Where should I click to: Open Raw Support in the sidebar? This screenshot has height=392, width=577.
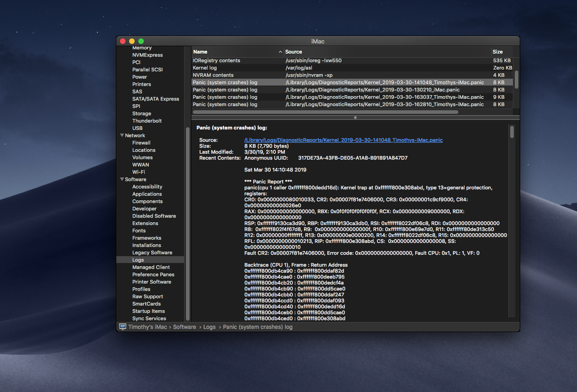(x=148, y=296)
